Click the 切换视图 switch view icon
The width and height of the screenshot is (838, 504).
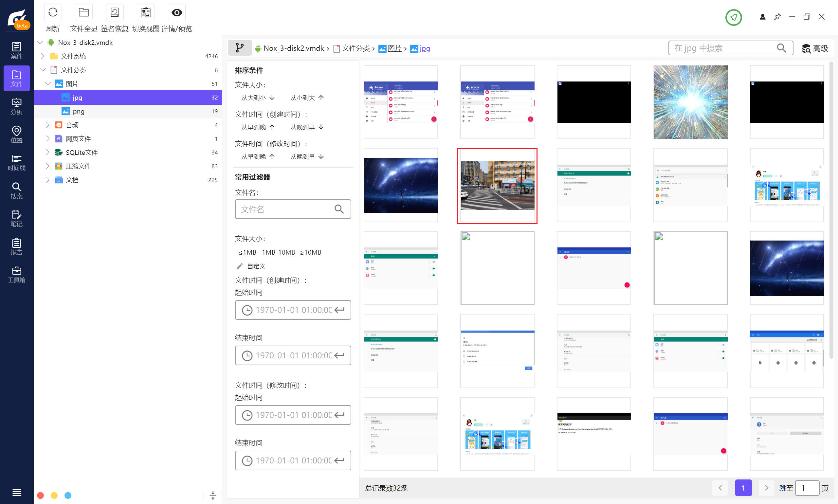tap(146, 12)
